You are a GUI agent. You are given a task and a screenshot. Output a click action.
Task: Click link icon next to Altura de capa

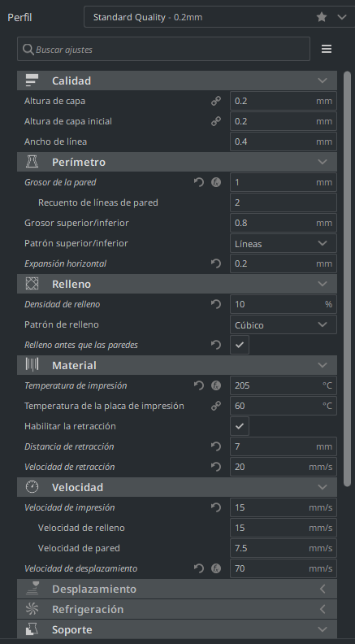(x=216, y=101)
